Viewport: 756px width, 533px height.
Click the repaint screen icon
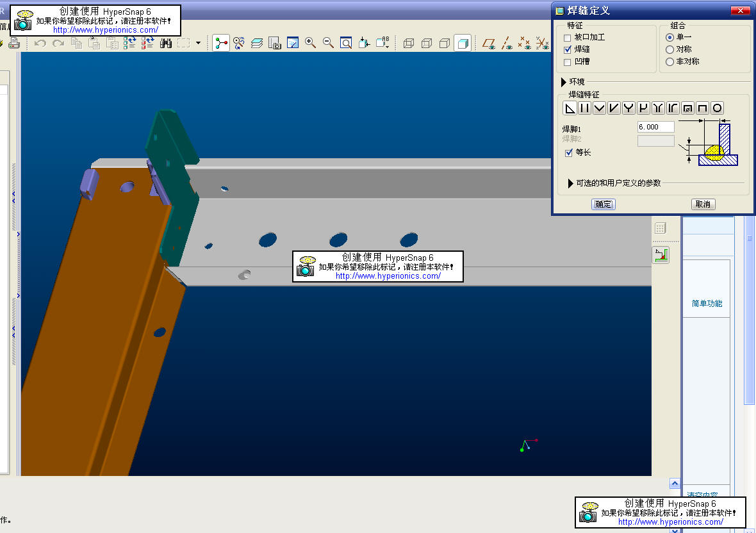click(293, 44)
